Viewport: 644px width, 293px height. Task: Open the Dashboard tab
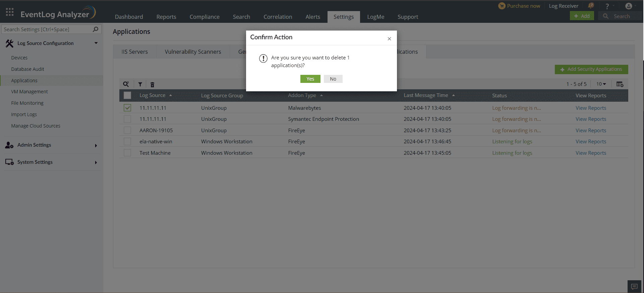pyautogui.click(x=129, y=17)
